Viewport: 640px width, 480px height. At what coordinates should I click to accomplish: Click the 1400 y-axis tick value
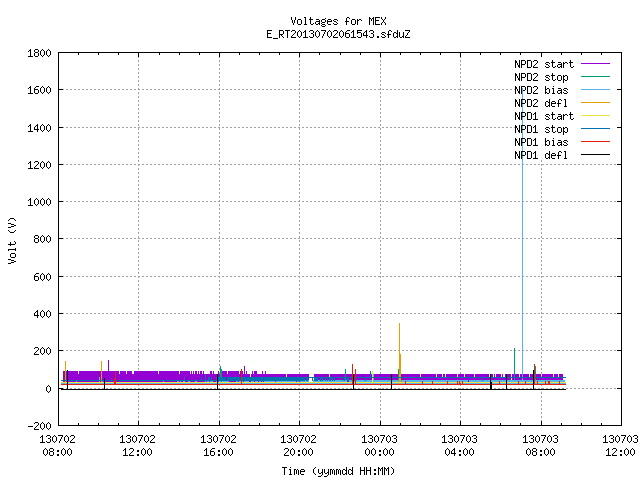pyautogui.click(x=39, y=128)
